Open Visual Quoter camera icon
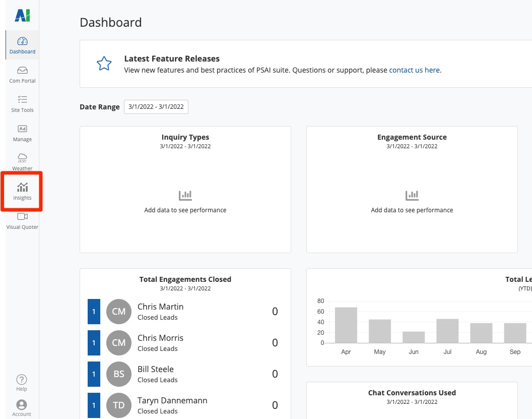The height and width of the screenshot is (419, 532). click(x=22, y=216)
